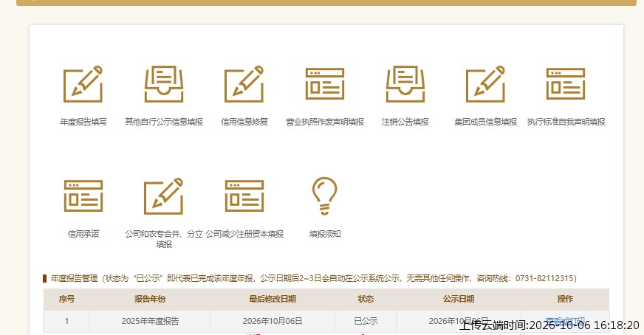Viewport: 644px width, 335px height.
Task: Click the 状态 column header
Action: click(x=366, y=299)
